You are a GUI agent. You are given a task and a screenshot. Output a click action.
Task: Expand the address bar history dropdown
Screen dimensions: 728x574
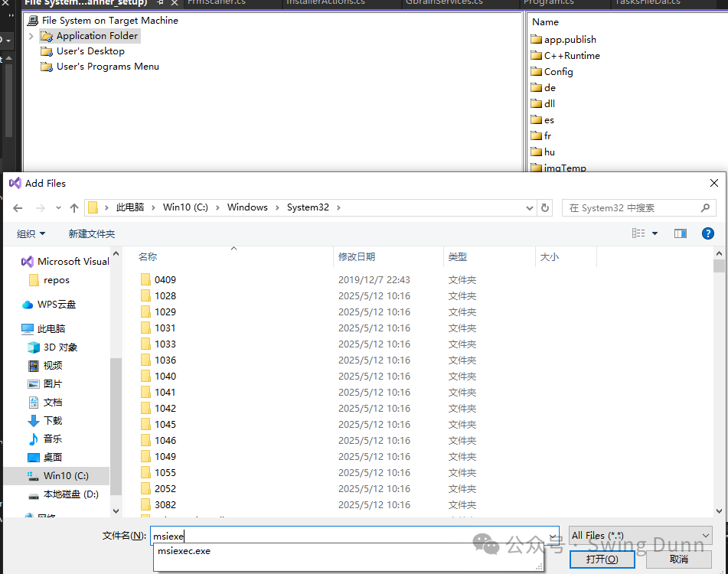tap(530, 207)
